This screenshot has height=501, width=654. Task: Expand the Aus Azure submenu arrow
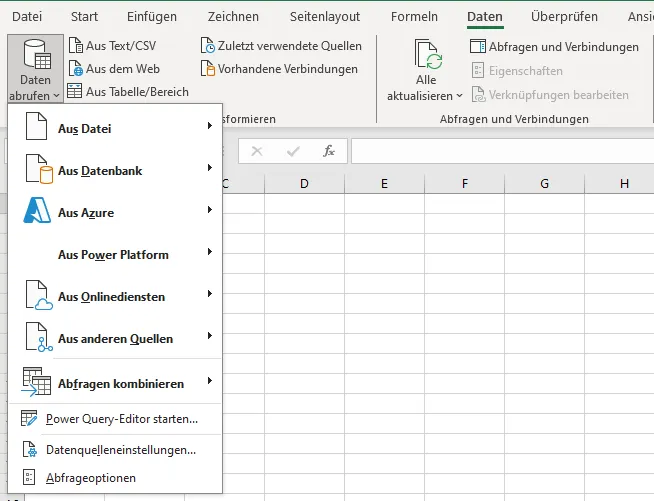click(x=210, y=209)
